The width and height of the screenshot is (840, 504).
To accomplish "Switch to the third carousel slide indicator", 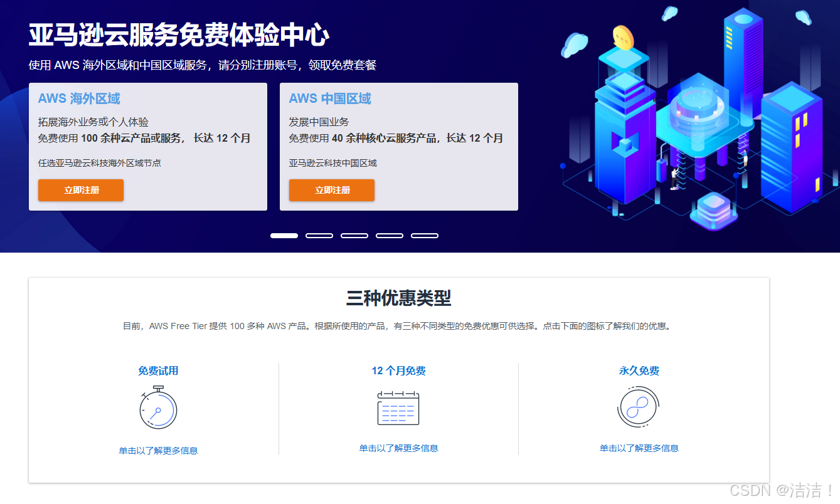I will [x=354, y=236].
